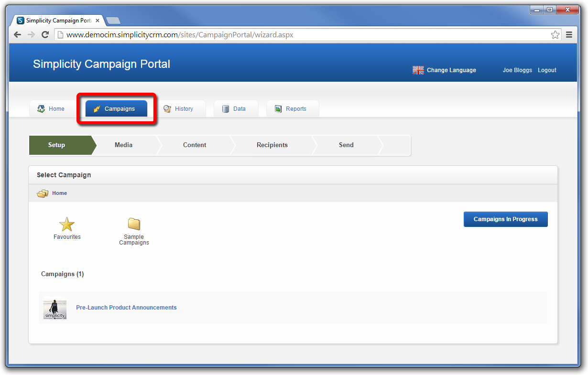Click the browser back arrow

[x=17, y=34]
